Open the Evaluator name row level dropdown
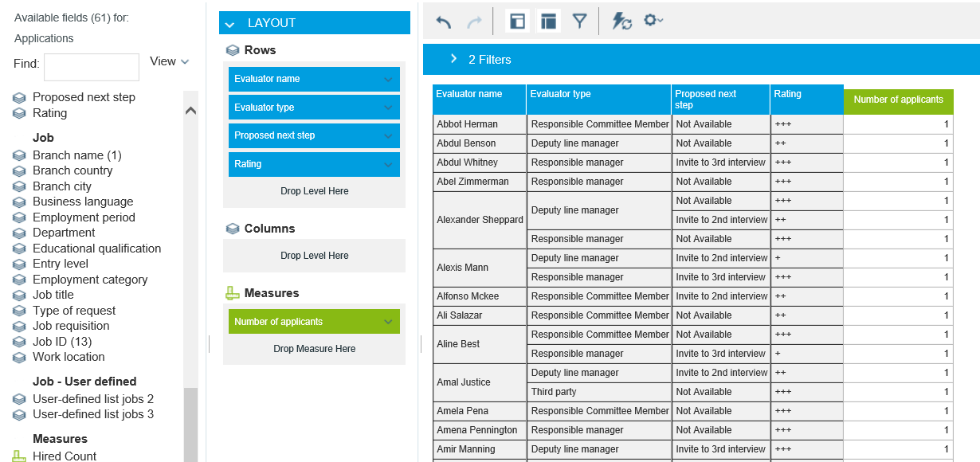 click(x=388, y=80)
